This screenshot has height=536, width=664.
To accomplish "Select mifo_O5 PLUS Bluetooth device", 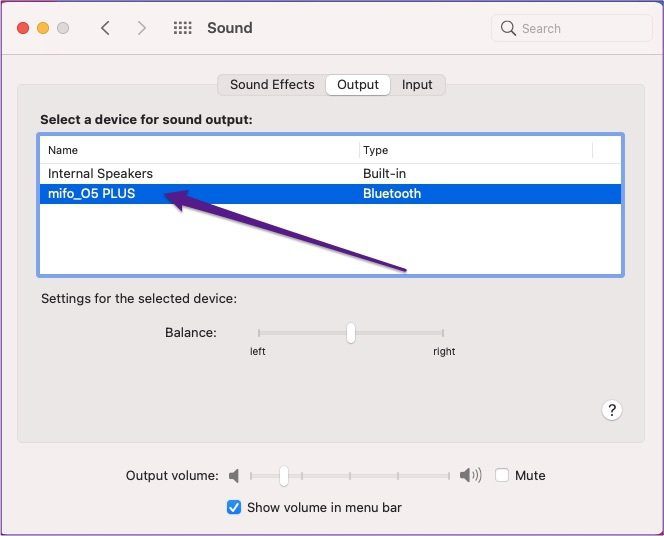I will (x=330, y=193).
